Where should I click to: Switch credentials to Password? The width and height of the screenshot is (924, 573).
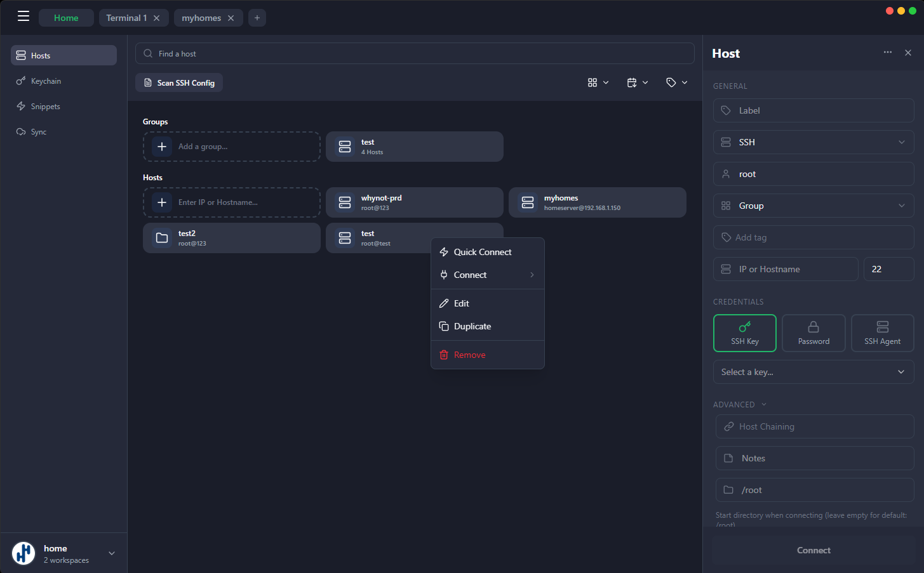[814, 333]
